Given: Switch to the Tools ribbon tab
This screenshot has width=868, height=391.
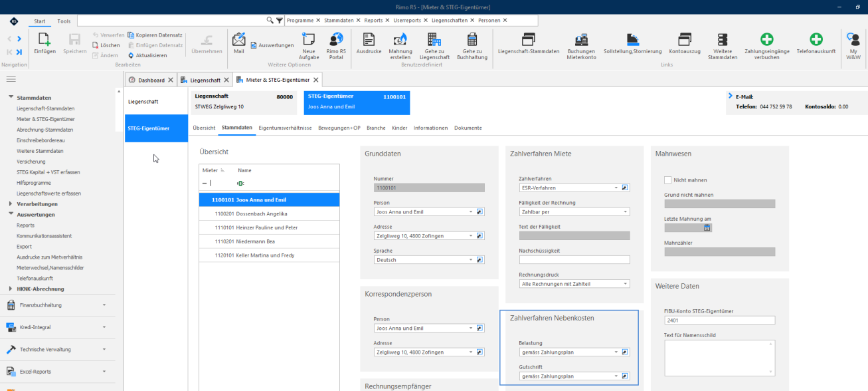Looking at the screenshot, I should [x=64, y=21].
